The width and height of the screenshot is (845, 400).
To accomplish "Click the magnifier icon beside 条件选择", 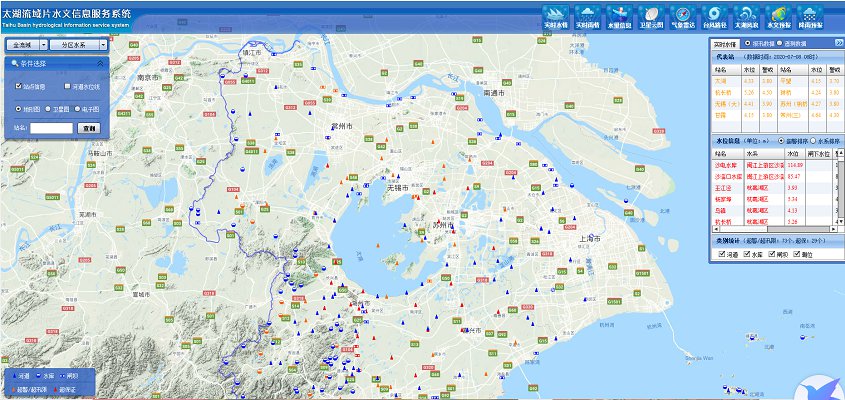I will pos(15,64).
